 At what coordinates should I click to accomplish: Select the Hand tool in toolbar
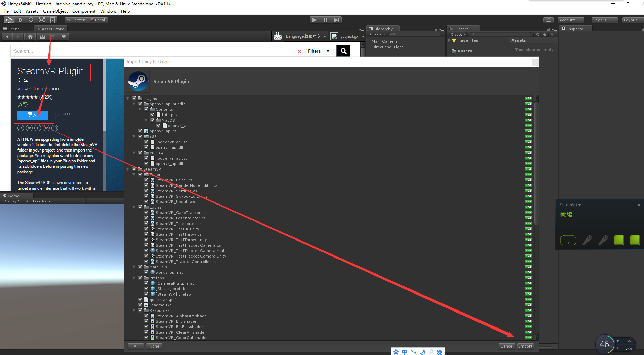click(x=9, y=20)
